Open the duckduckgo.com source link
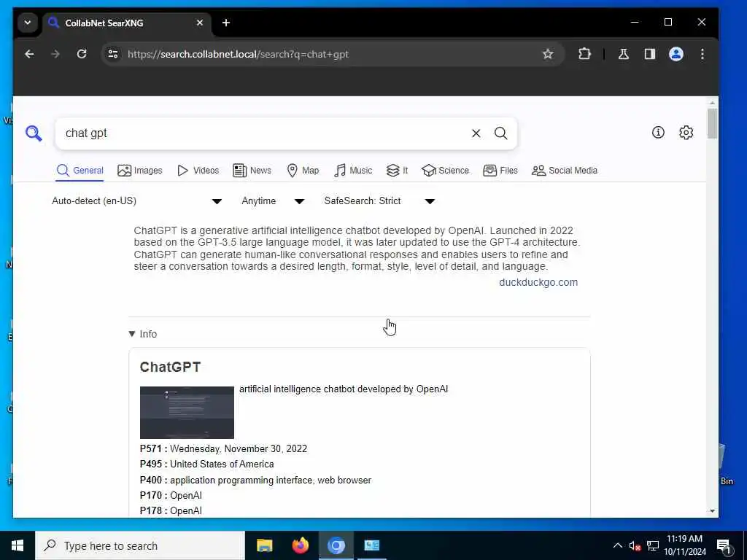The height and width of the screenshot is (560, 747). pyautogui.click(x=538, y=282)
